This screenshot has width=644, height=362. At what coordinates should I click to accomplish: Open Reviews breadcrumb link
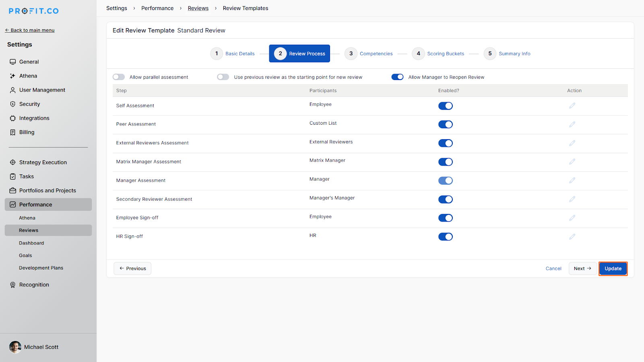click(x=198, y=8)
